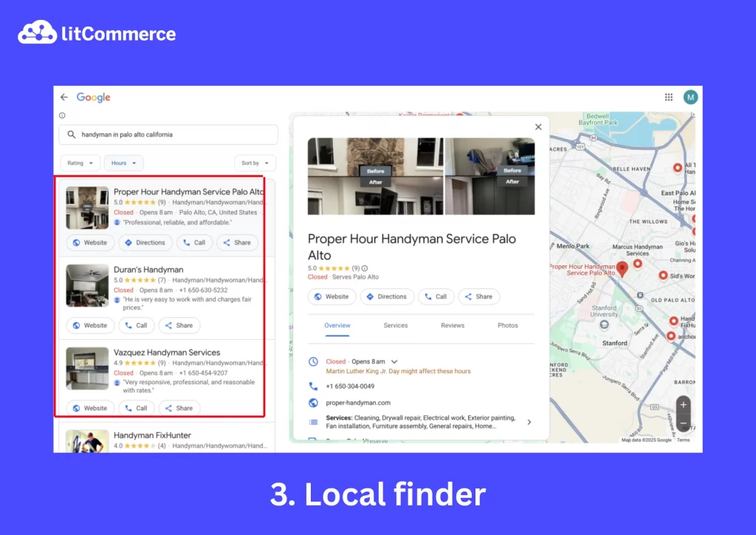The width and height of the screenshot is (756, 535).
Task: Switch to the Photos tab
Action: [x=508, y=326]
